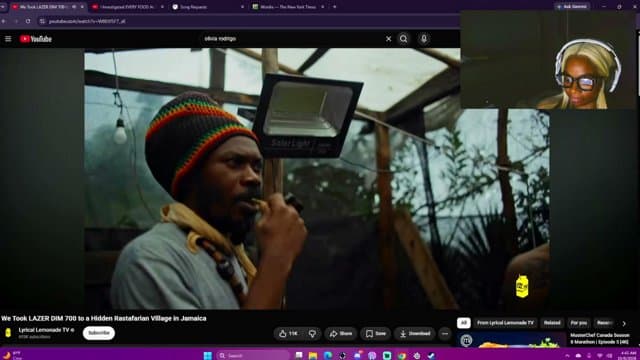Select the All filter chip

click(x=464, y=323)
